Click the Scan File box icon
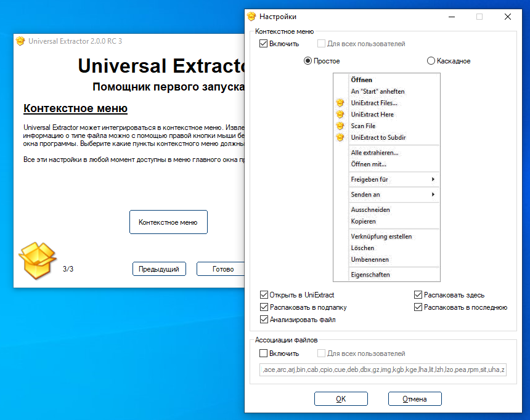530x420 pixels. (340, 126)
